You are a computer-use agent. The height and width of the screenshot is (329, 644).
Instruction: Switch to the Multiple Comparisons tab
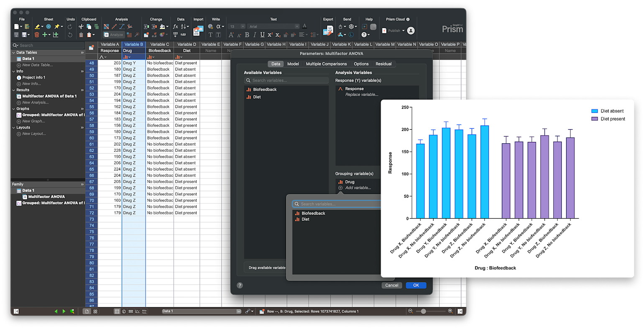pos(326,64)
